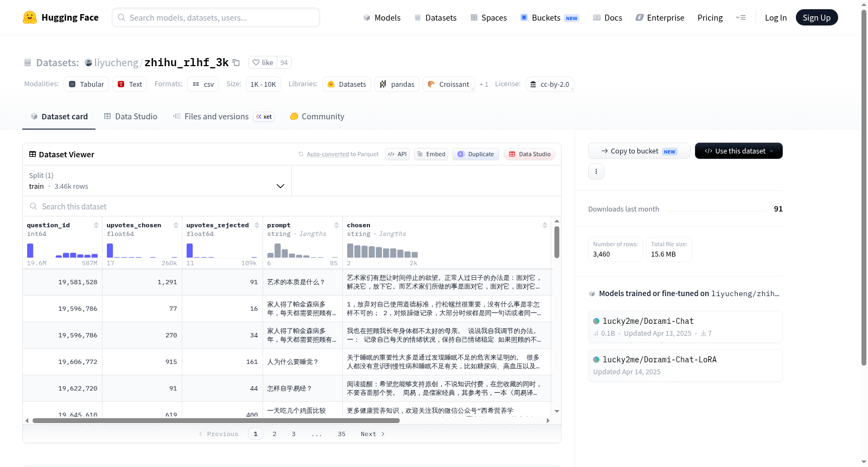Expand the Split train dropdown

tap(157, 181)
